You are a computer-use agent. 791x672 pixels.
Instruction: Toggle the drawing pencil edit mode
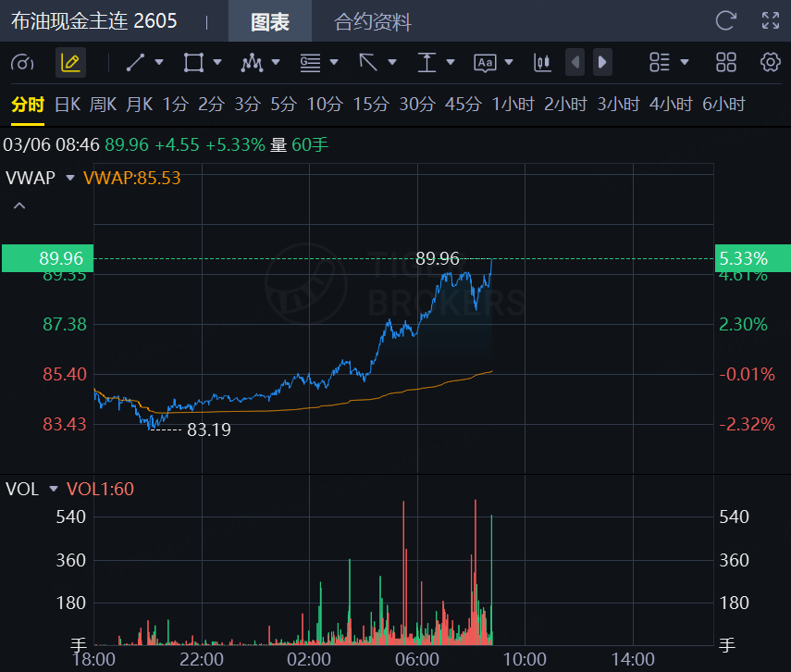[x=70, y=63]
